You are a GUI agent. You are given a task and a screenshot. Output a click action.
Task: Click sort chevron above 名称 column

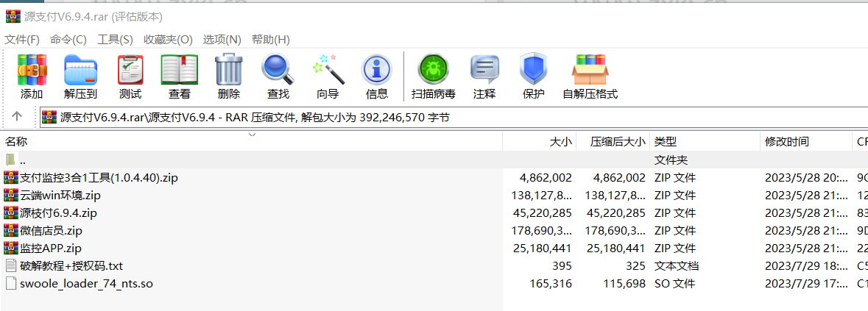click(x=252, y=135)
